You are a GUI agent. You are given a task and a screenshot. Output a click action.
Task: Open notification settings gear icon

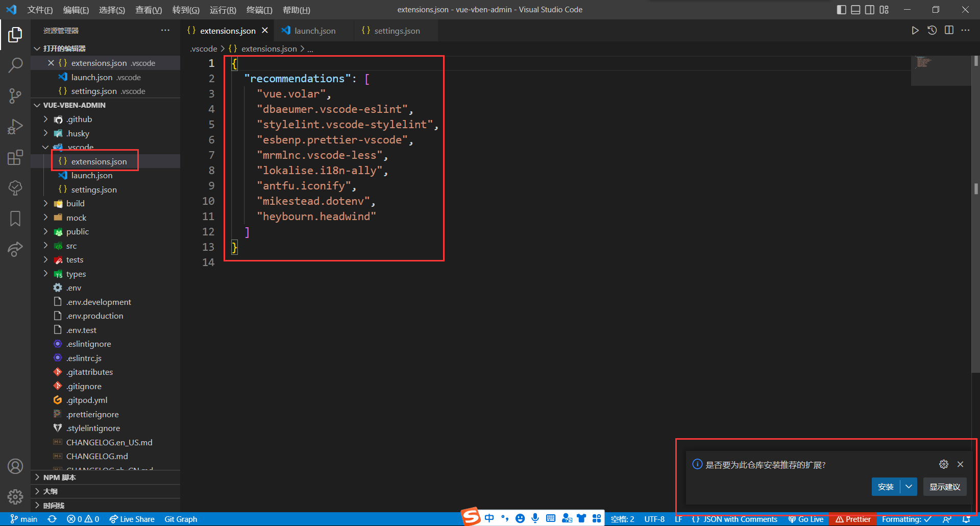coord(944,464)
